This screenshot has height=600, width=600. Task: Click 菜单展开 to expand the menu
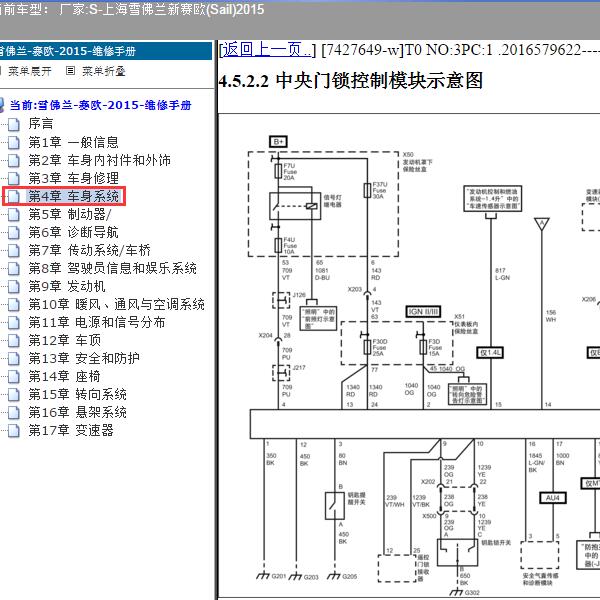[30, 71]
